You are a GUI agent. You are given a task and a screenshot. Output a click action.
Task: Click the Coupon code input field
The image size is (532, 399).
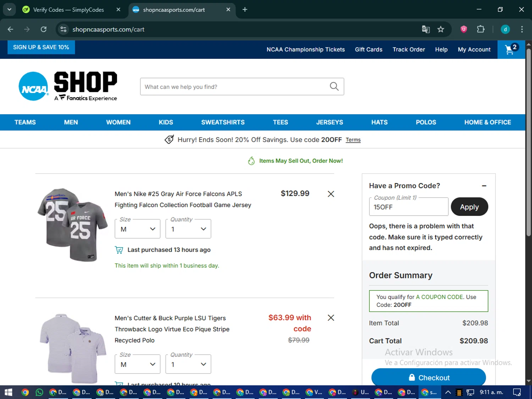(409, 207)
